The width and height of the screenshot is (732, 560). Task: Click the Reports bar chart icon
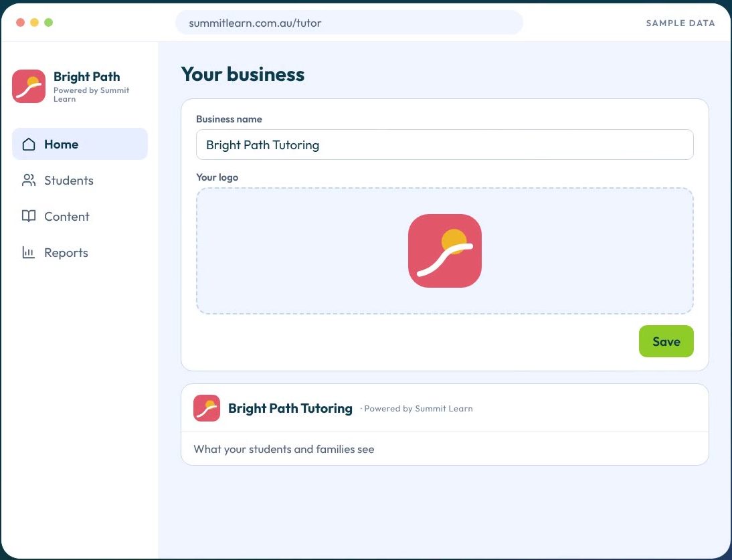29,252
